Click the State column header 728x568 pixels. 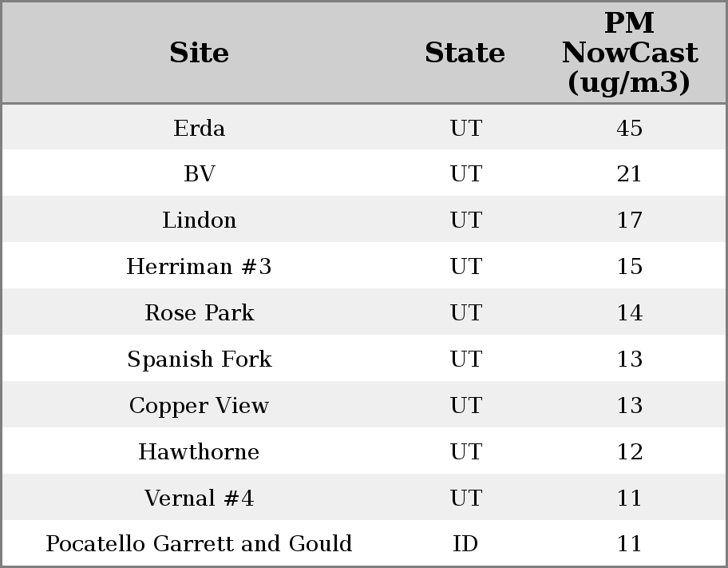point(465,54)
